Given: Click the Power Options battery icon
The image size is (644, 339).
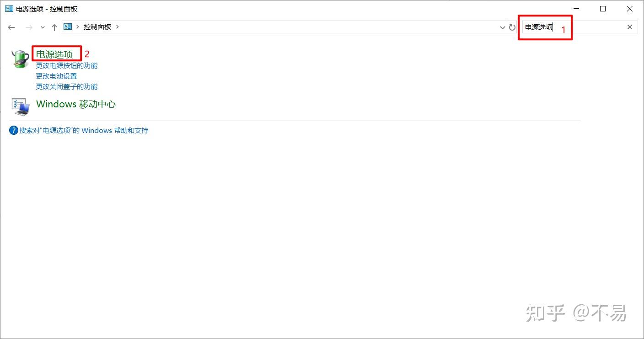Looking at the screenshot, I should [x=20, y=59].
